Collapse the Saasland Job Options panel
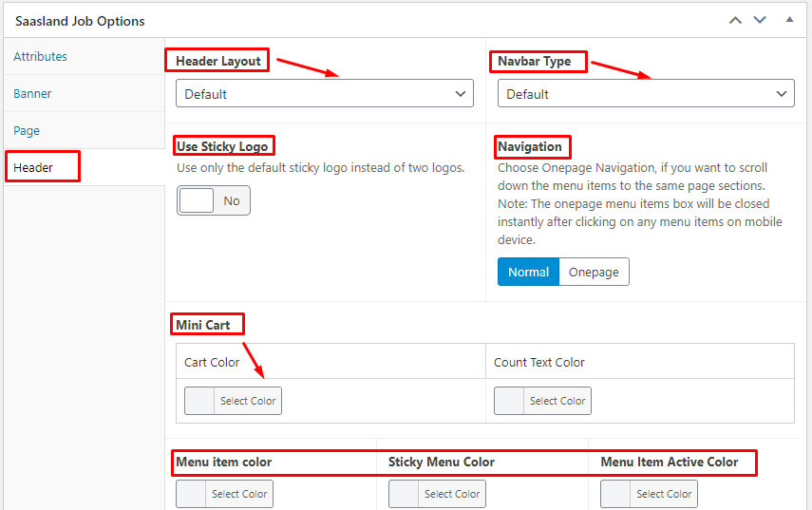 790,20
